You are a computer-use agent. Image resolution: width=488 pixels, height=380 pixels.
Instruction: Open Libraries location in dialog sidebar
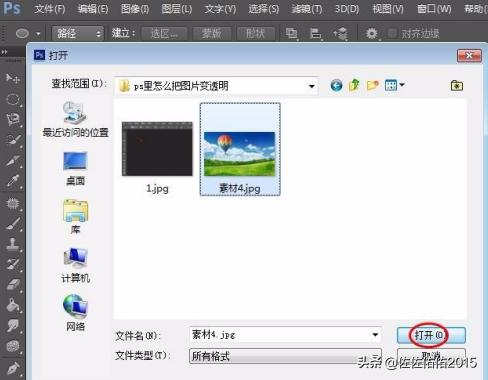coord(76,217)
